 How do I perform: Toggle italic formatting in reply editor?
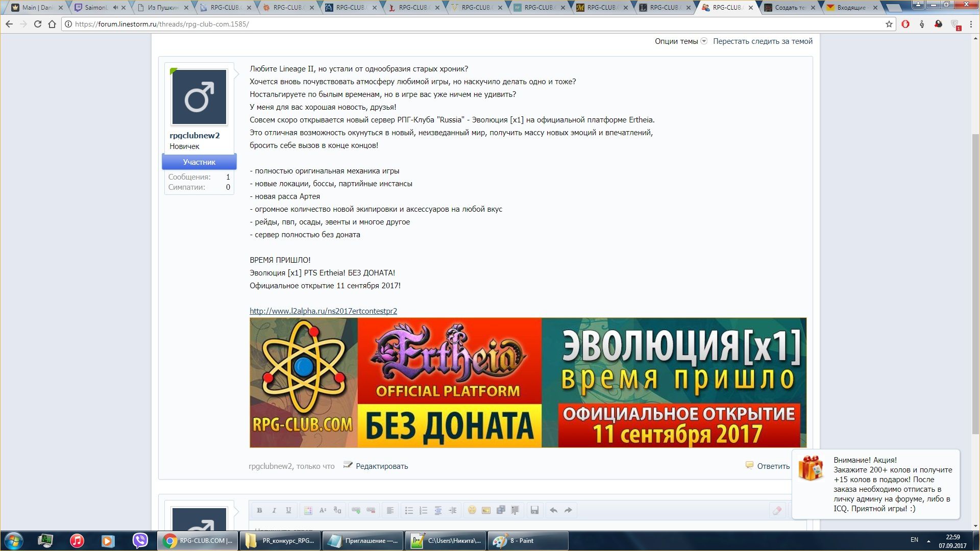274,510
